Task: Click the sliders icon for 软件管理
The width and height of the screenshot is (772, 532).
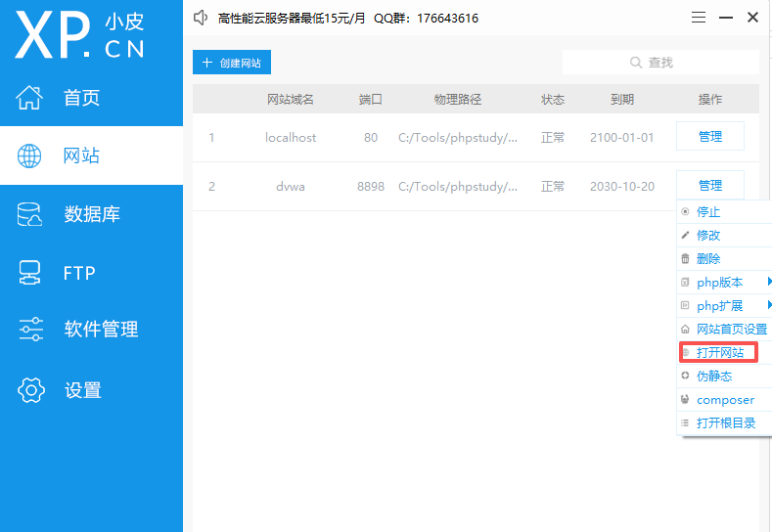Action: [x=30, y=330]
